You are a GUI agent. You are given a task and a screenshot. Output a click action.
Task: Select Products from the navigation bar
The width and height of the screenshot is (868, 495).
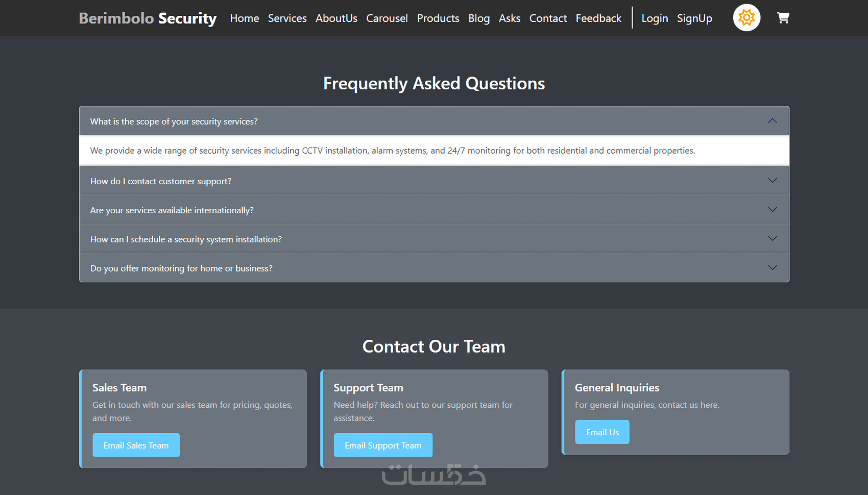[x=438, y=18]
